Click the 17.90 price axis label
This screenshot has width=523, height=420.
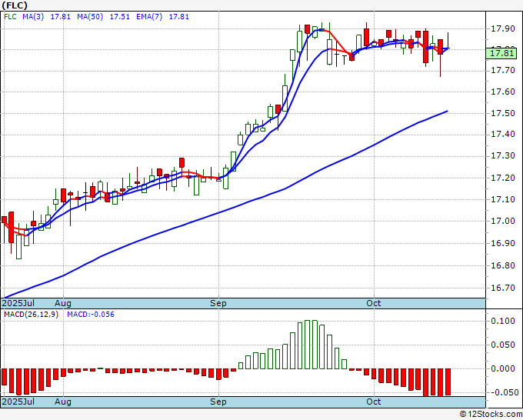pos(503,28)
